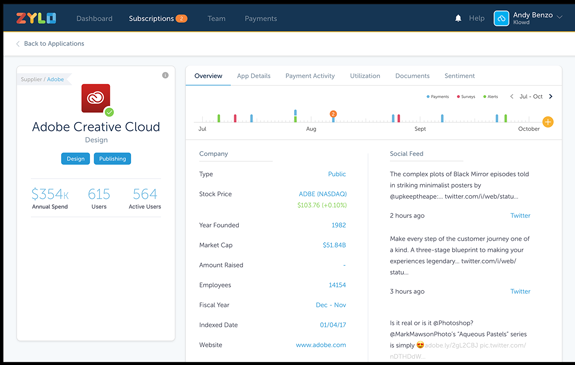The image size is (575, 365).
Task: Click the red marker in July
Action: (x=235, y=118)
